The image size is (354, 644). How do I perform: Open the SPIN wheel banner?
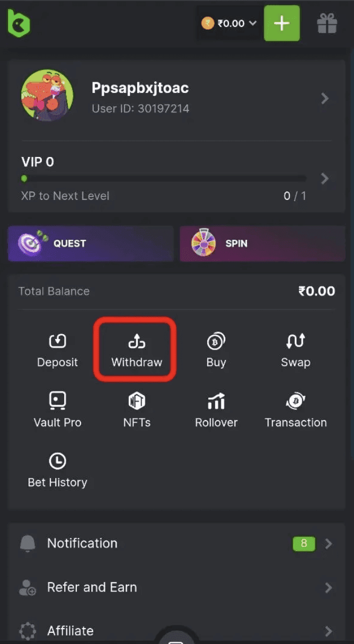coord(262,243)
